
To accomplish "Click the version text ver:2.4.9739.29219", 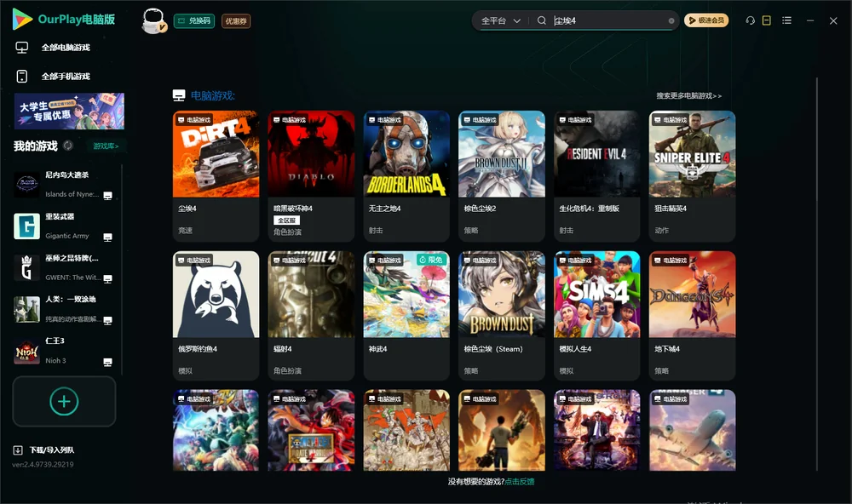I will click(43, 464).
